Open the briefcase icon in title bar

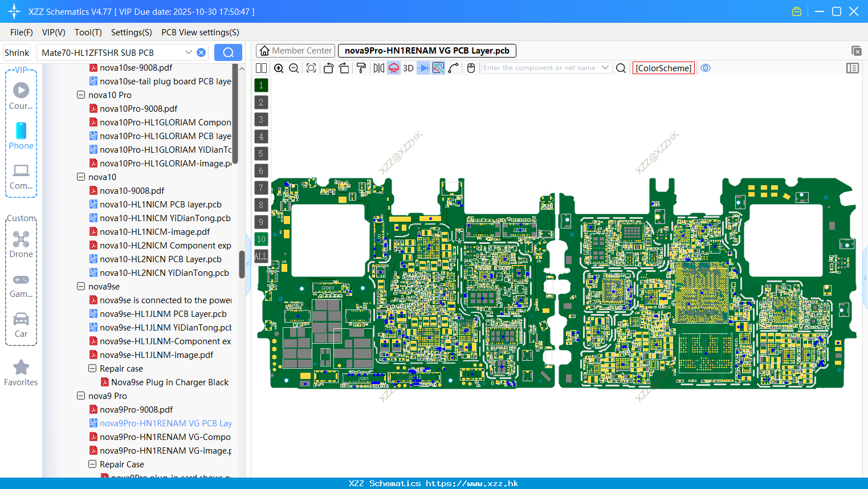point(797,11)
